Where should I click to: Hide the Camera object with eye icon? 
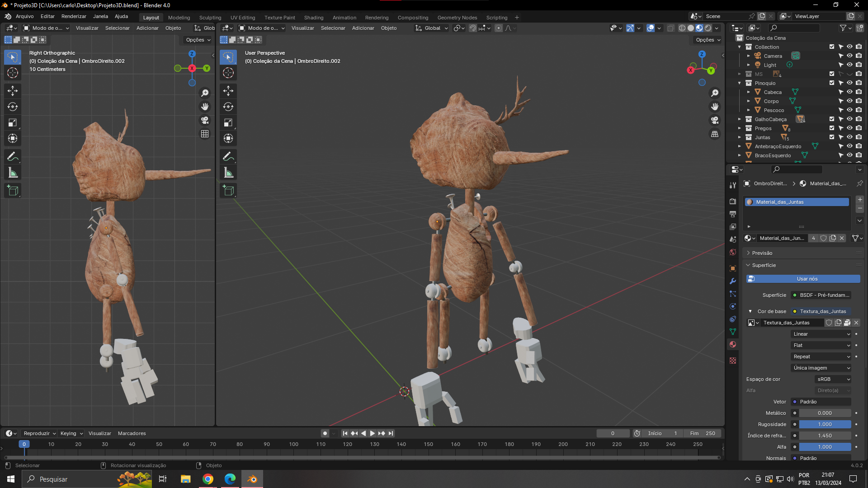click(849, 56)
